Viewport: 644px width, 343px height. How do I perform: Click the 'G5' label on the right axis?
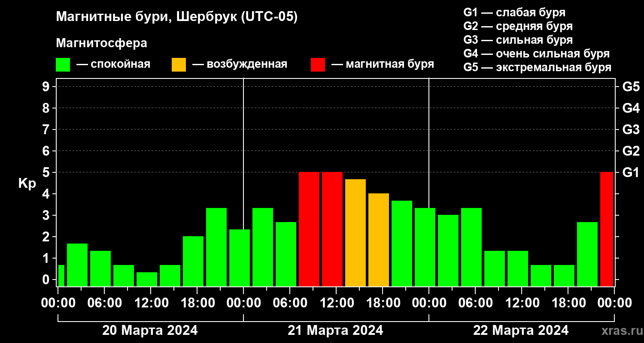tap(631, 87)
